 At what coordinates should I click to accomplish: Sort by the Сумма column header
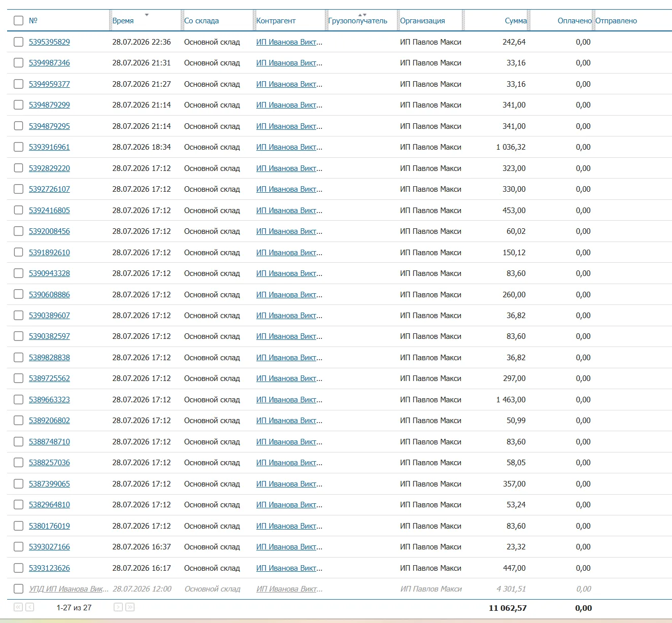pos(516,21)
